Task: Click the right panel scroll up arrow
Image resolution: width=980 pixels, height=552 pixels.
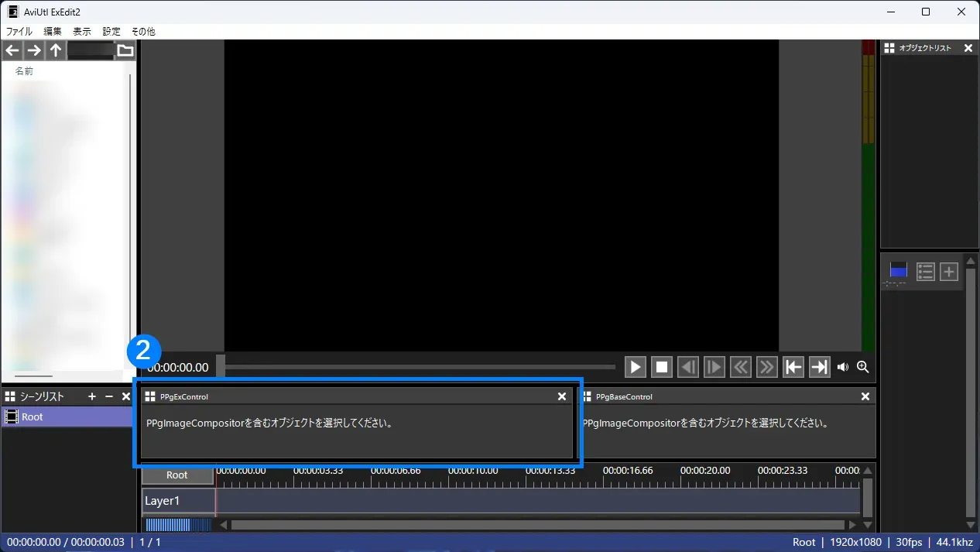Action: [971, 260]
